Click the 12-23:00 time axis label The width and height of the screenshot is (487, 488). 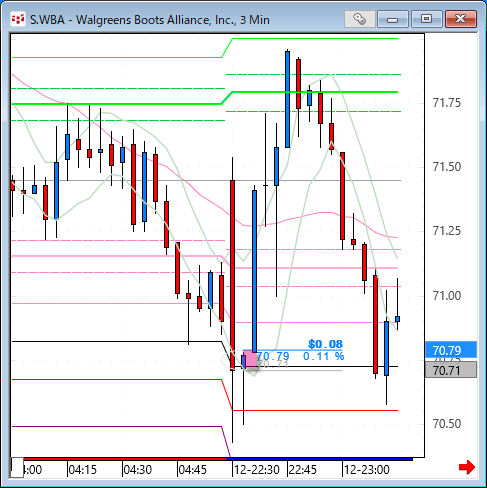tap(366, 470)
